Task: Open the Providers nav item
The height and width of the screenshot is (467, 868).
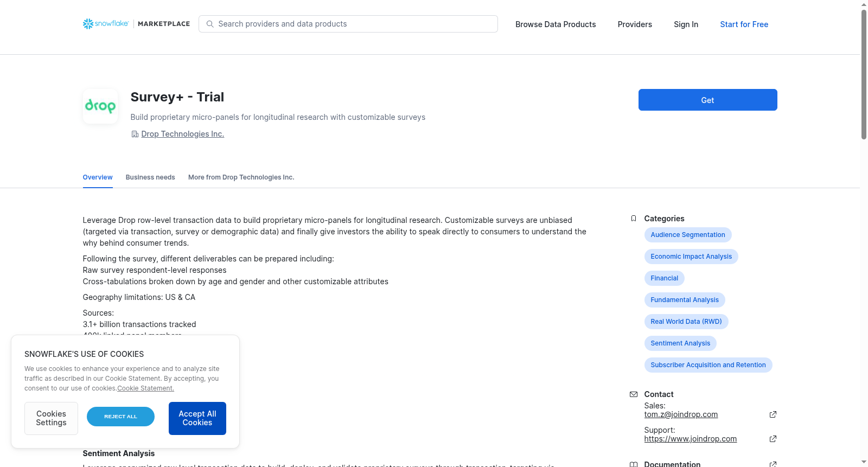Action: coord(635,24)
